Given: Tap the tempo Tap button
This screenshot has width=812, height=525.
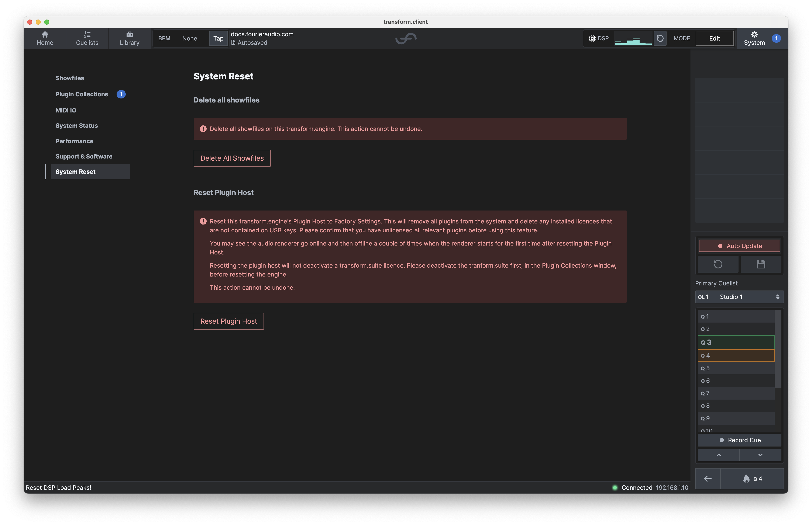Looking at the screenshot, I should (x=218, y=39).
